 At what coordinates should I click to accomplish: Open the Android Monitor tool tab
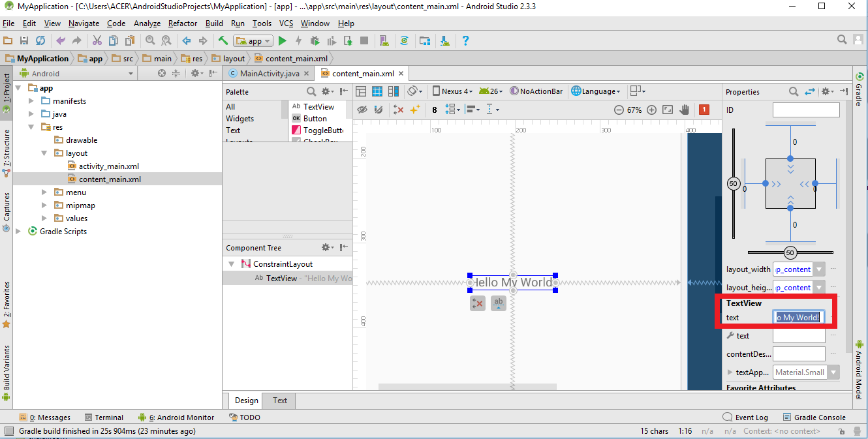click(x=176, y=417)
